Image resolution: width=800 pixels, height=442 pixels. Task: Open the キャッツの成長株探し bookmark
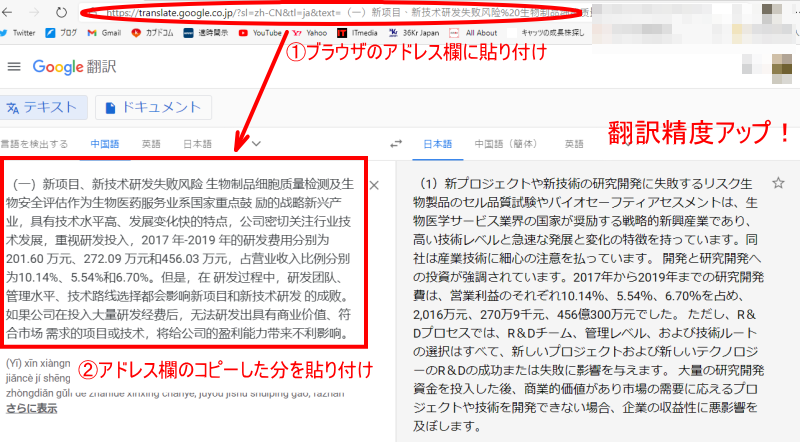(x=546, y=33)
